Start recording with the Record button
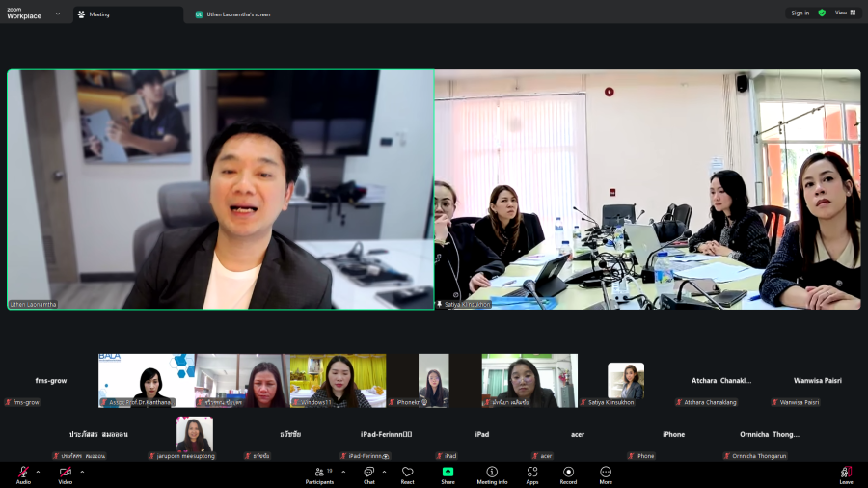Viewport: 868px width, 488px height. click(x=568, y=473)
